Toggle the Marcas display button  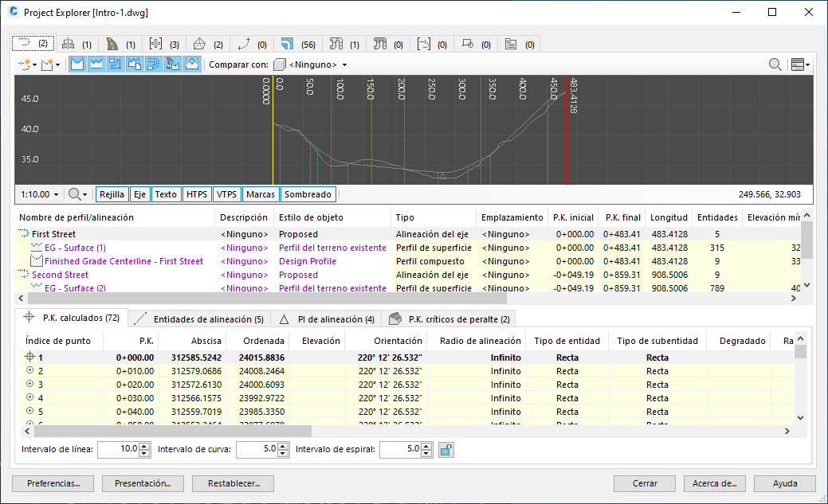pos(260,194)
